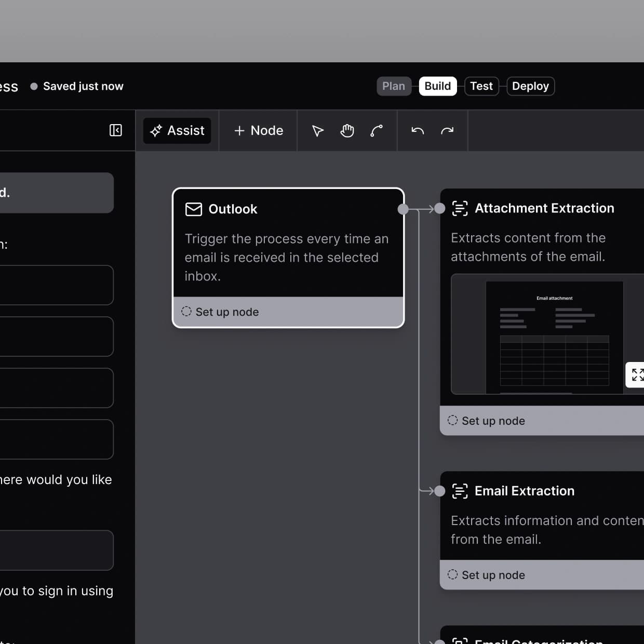The image size is (644, 644).
Task: Click the Attachment Extraction input connector dot
Action: pos(440,208)
